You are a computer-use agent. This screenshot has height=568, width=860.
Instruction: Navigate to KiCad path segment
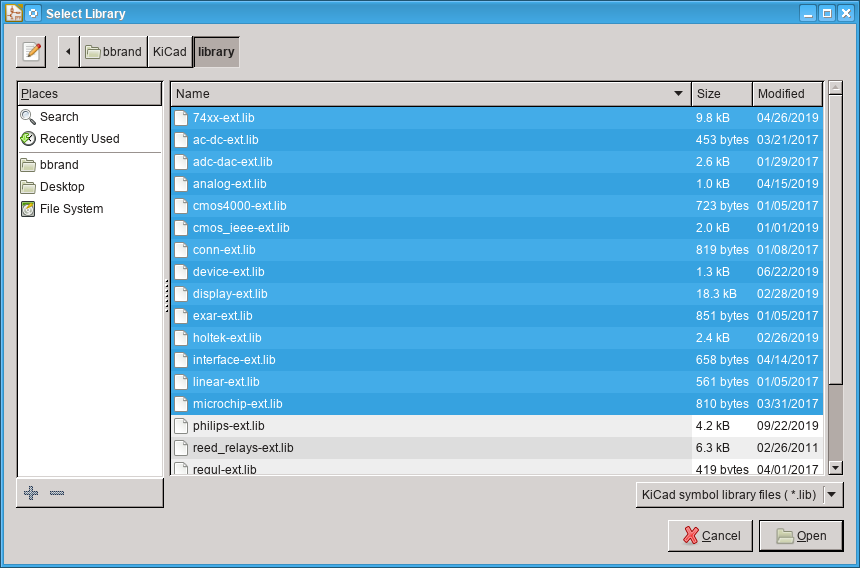pos(170,52)
